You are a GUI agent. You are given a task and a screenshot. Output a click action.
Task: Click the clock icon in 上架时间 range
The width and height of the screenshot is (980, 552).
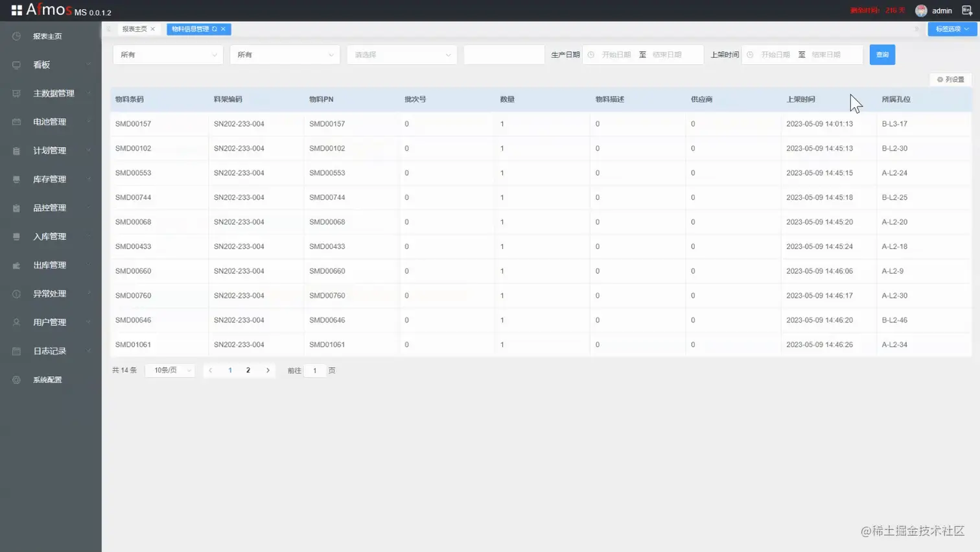(751, 54)
